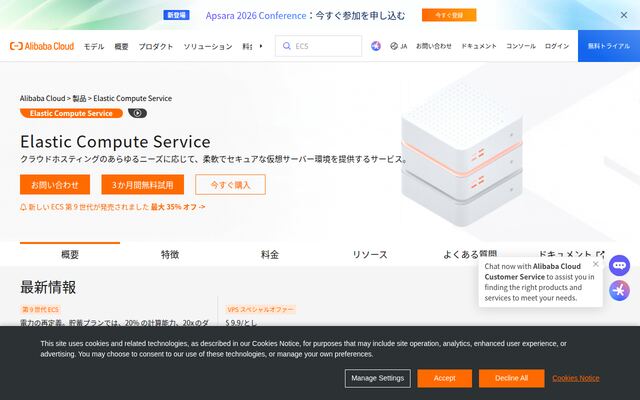
Task: Click the server stack illustration
Action: pos(462,154)
